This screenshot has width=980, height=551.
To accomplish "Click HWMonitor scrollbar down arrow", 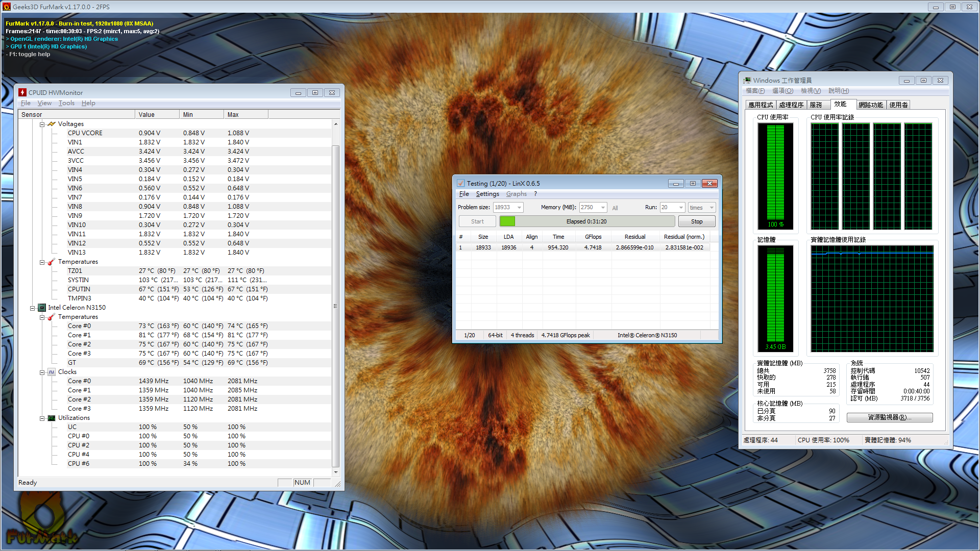I will point(336,472).
